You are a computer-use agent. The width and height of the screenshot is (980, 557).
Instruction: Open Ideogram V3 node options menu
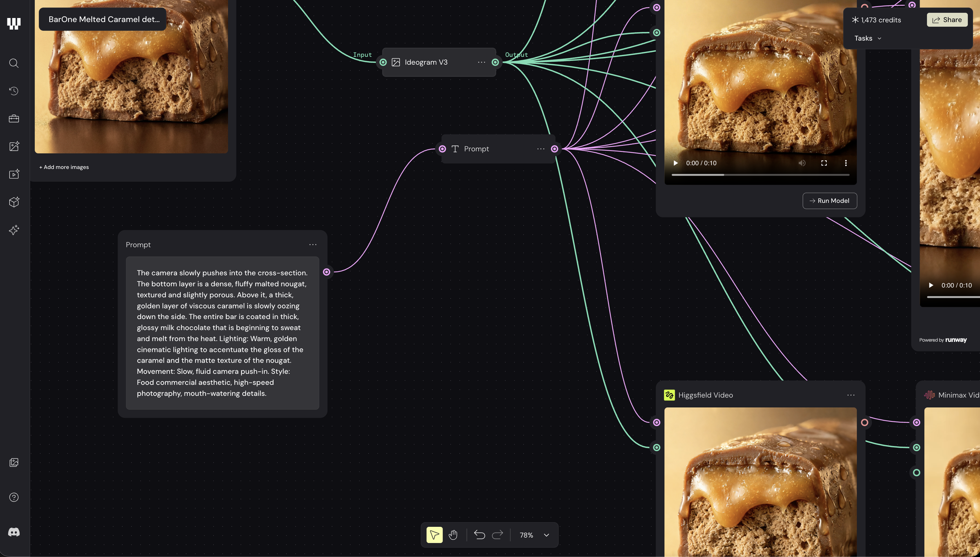[481, 62]
